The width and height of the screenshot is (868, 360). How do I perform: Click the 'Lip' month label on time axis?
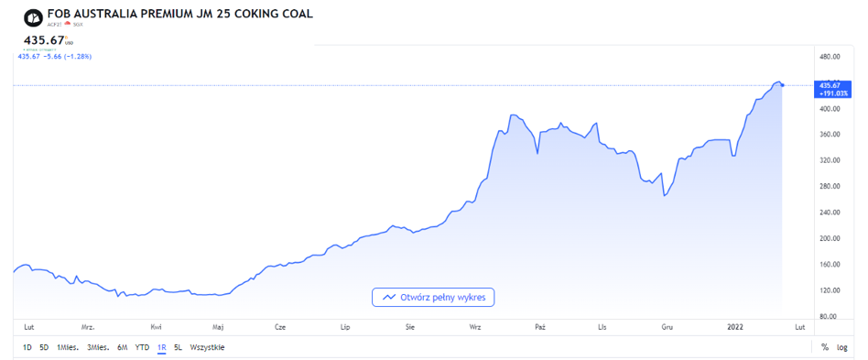[345, 327]
